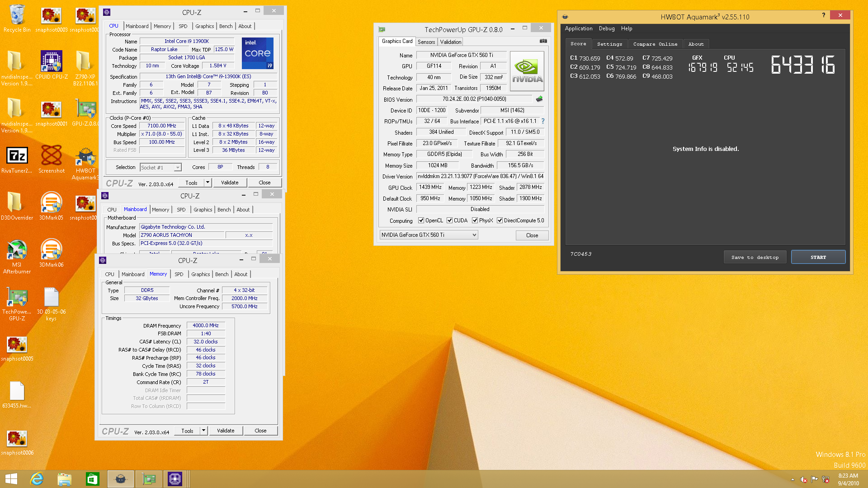Open the Windows Store taskbar icon
The image size is (868, 488).
(x=92, y=479)
